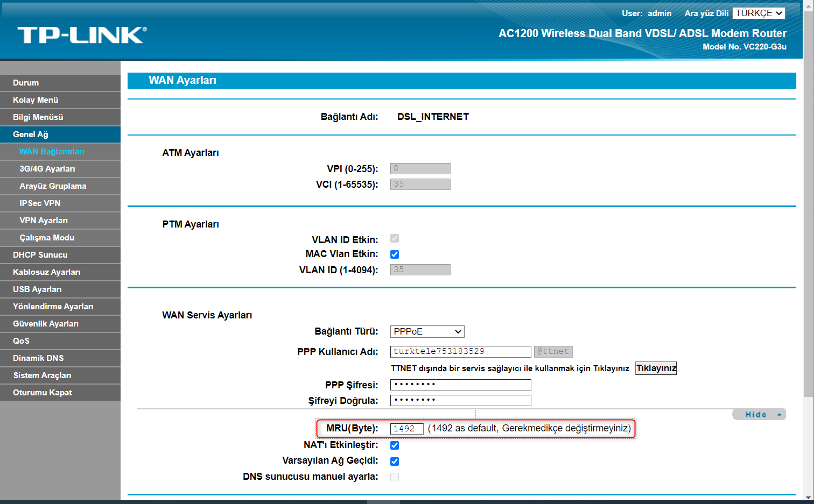
Task: Click the VLAN ID input field
Action: [420, 269]
